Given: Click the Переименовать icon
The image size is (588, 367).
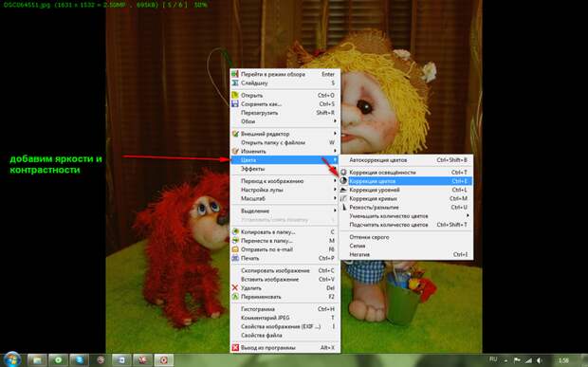Looking at the screenshot, I should pos(235,297).
